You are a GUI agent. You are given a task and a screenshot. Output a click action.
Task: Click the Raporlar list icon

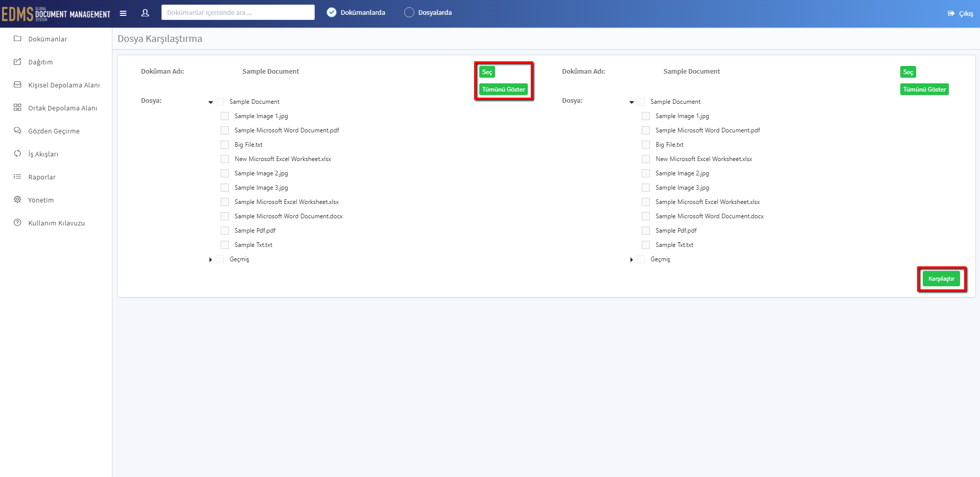(x=17, y=176)
